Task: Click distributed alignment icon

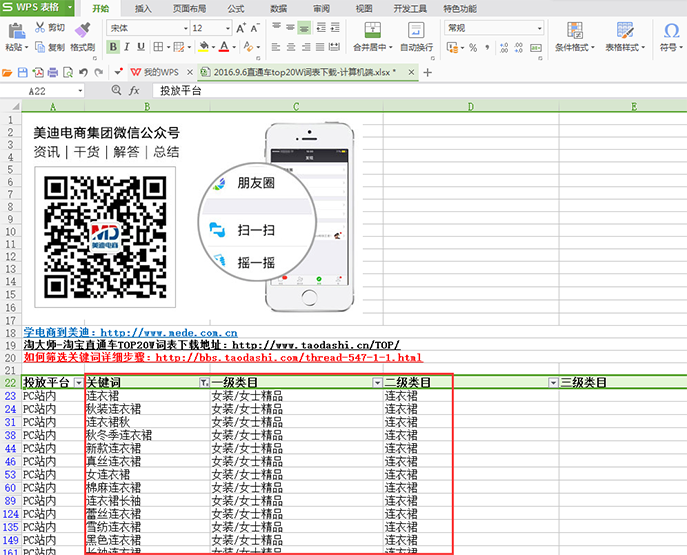Action: (335, 47)
